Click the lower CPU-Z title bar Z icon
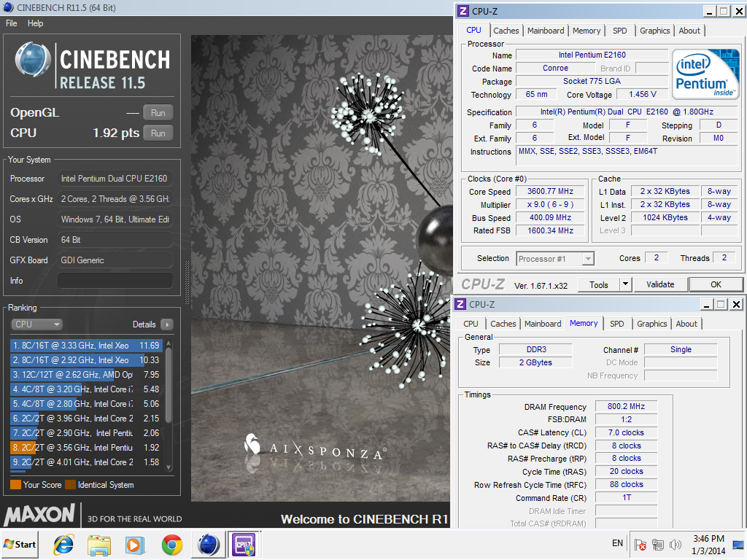This screenshot has height=560, width=747. pos(460,304)
